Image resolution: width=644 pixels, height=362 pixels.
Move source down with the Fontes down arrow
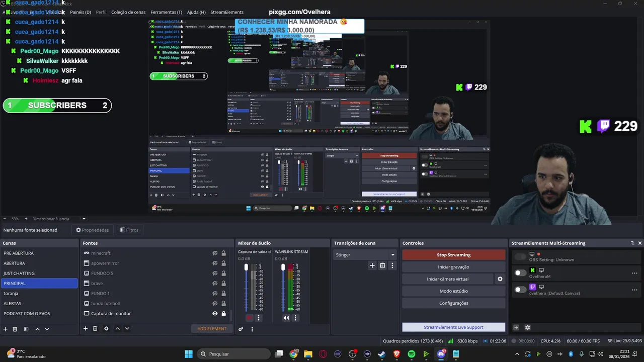(127, 329)
